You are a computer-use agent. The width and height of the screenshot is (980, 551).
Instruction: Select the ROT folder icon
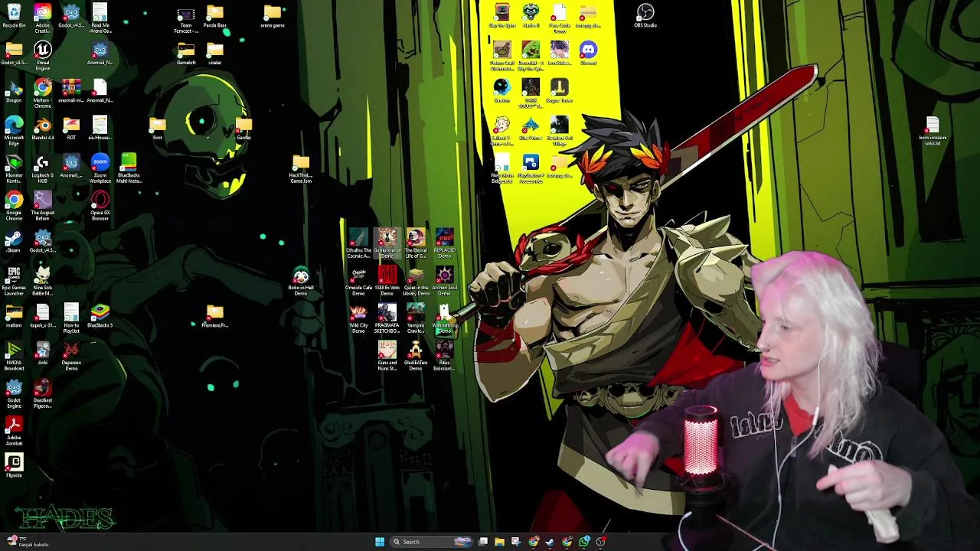point(71,129)
